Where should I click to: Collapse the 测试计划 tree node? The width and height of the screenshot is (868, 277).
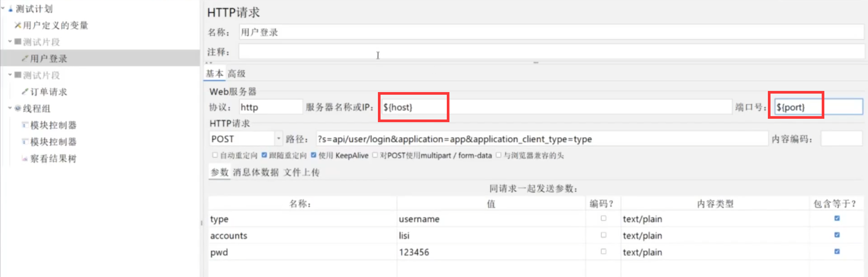(3, 8)
